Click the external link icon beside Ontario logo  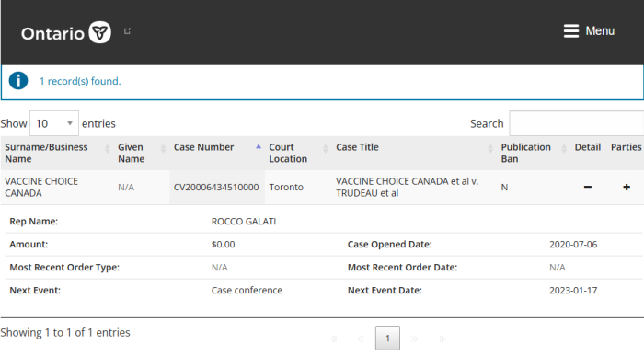pyautogui.click(x=127, y=30)
